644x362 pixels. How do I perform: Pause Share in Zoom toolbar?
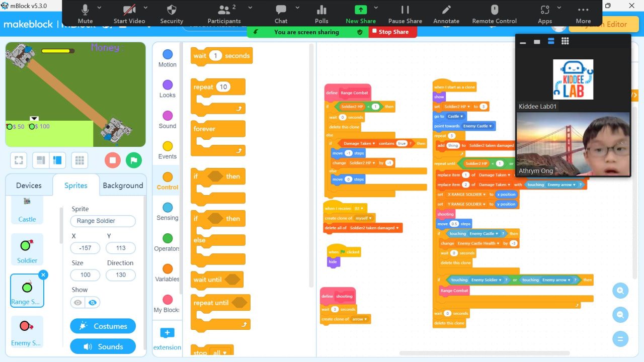click(x=405, y=15)
